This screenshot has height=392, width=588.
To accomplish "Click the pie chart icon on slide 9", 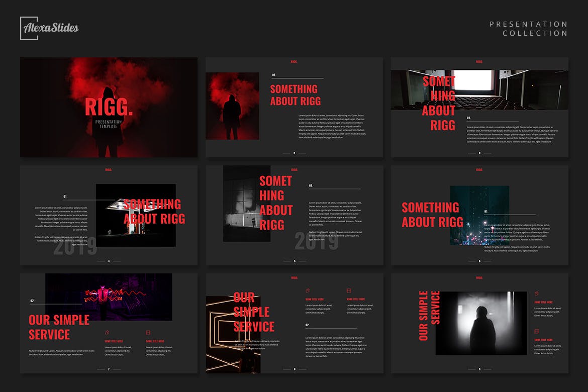I will tap(536, 293).
